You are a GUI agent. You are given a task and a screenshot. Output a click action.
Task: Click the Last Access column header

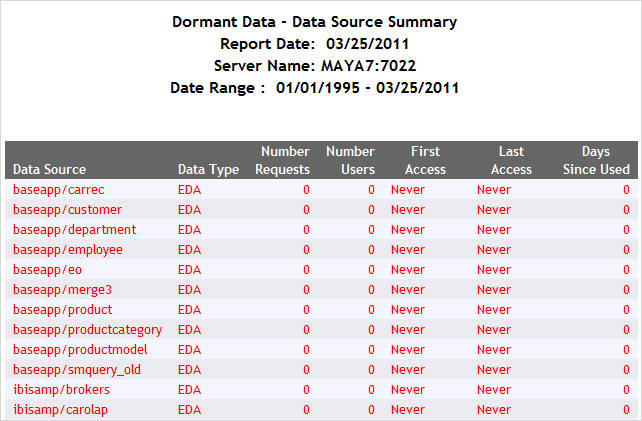click(x=511, y=161)
